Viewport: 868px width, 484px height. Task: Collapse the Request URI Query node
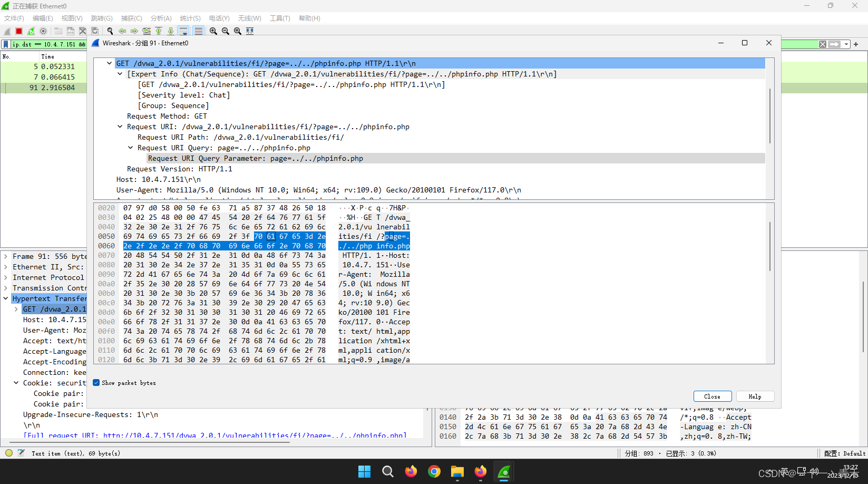[x=130, y=148]
